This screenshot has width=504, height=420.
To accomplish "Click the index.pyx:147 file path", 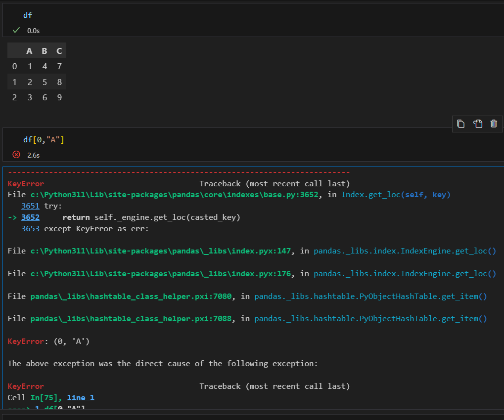I will click(x=160, y=251).
